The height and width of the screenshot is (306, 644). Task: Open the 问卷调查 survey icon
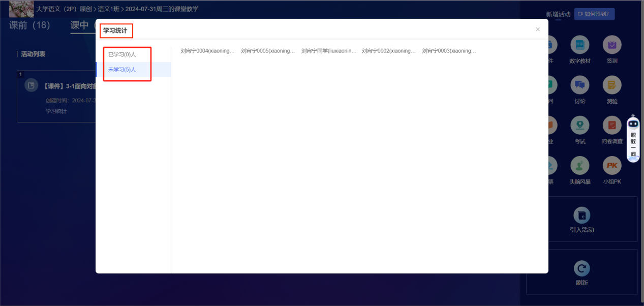(611, 126)
